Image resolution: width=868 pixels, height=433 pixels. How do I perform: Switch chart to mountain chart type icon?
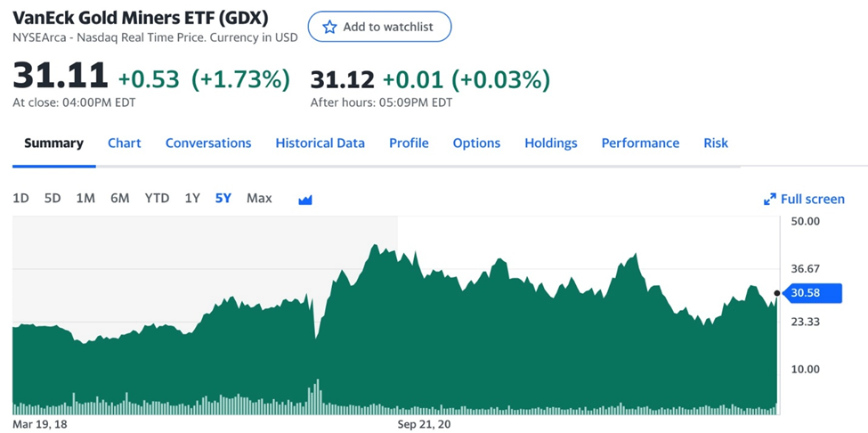pyautogui.click(x=305, y=199)
